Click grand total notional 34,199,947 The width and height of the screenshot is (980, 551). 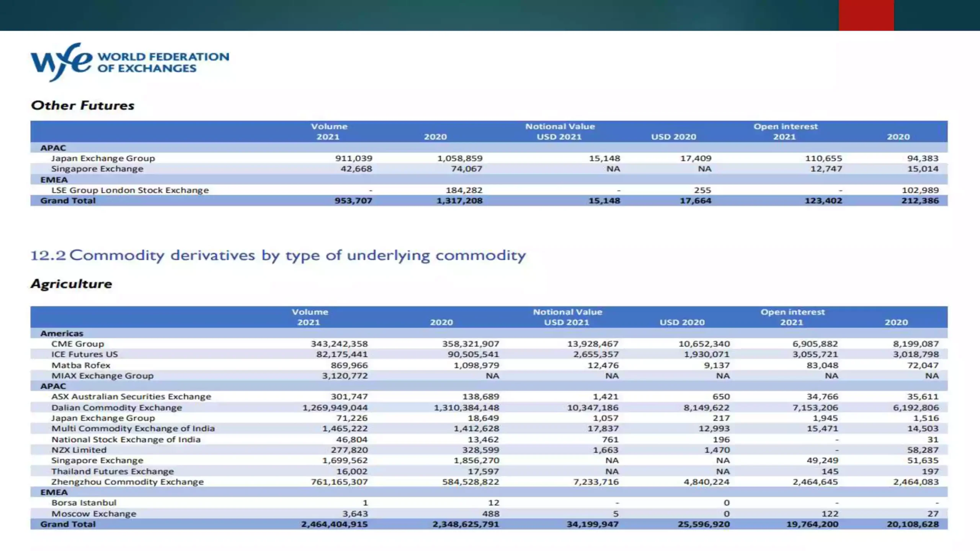[x=593, y=524]
